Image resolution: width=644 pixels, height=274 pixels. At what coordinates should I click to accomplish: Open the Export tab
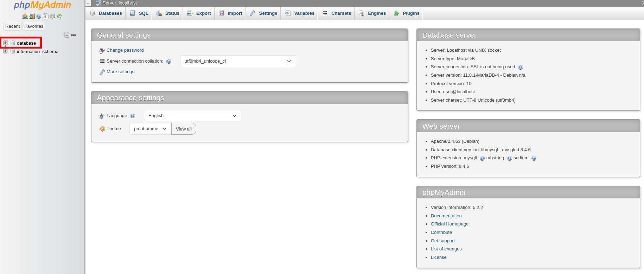point(199,13)
